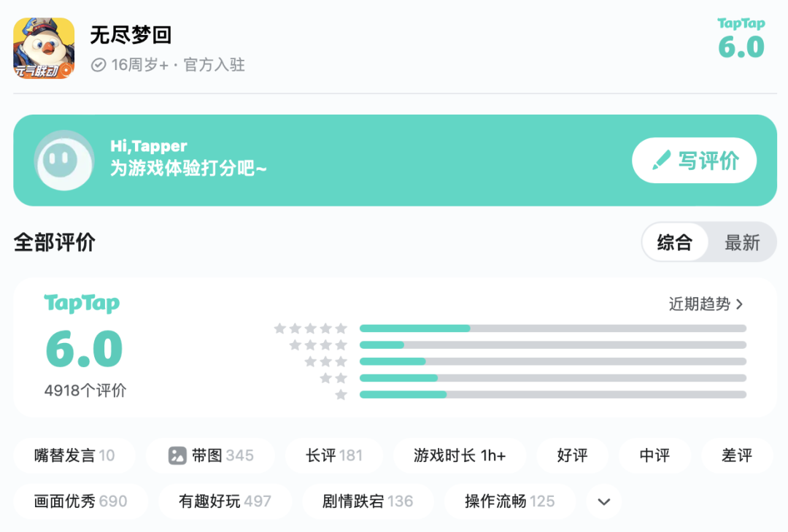Click the TapTap logo above the 6.0 rating

pyautogui.click(x=82, y=304)
